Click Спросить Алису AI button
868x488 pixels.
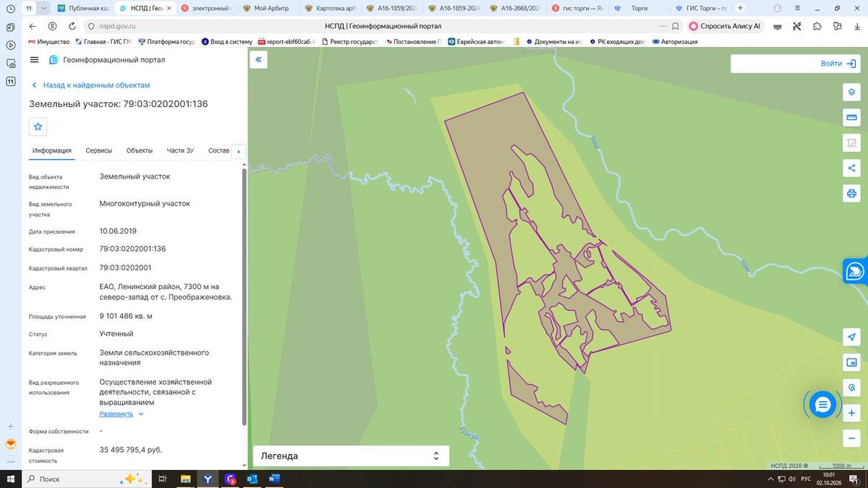tap(726, 26)
